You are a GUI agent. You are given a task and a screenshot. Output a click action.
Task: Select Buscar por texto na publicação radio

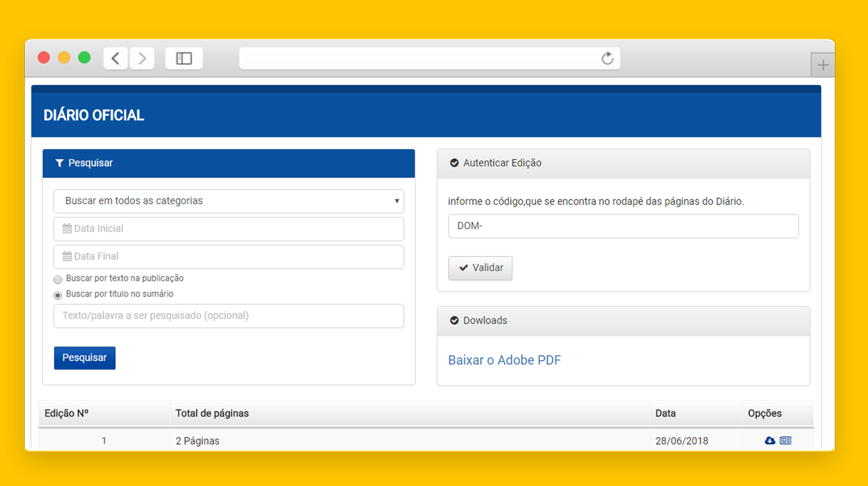(58, 279)
